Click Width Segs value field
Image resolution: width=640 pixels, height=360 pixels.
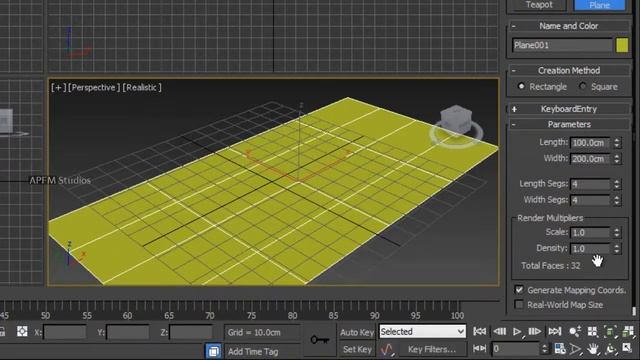[x=590, y=200]
